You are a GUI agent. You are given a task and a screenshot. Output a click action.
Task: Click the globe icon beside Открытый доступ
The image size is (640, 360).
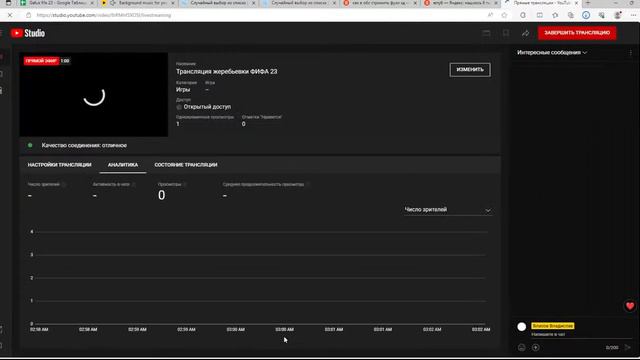coord(179,107)
